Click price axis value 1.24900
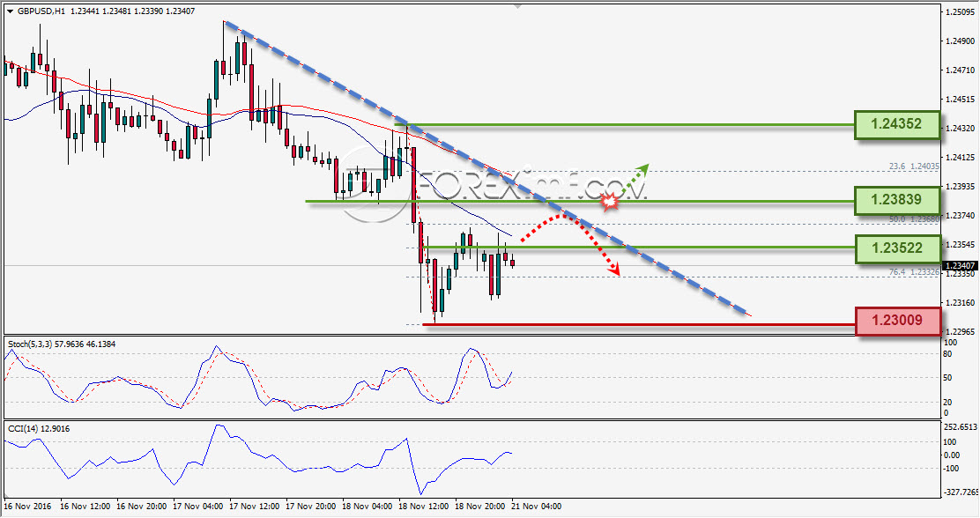Screen dimensions: 980x518 960,41
